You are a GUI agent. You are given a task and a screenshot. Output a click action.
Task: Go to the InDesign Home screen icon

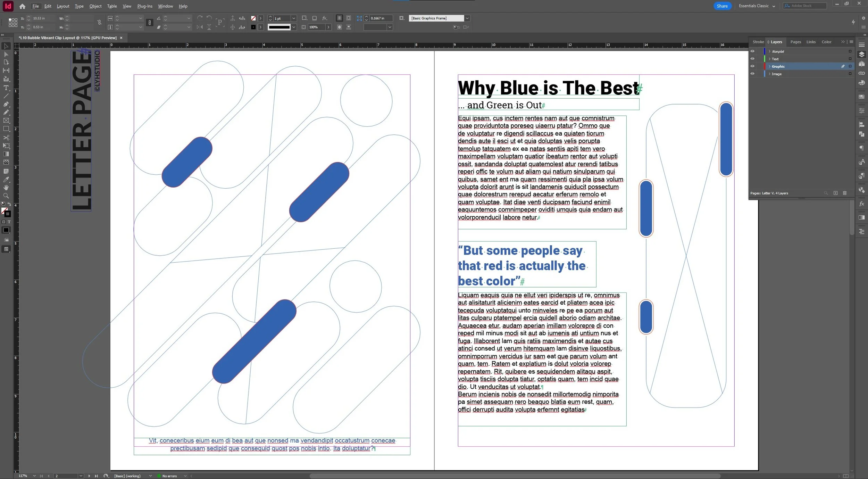click(x=22, y=6)
